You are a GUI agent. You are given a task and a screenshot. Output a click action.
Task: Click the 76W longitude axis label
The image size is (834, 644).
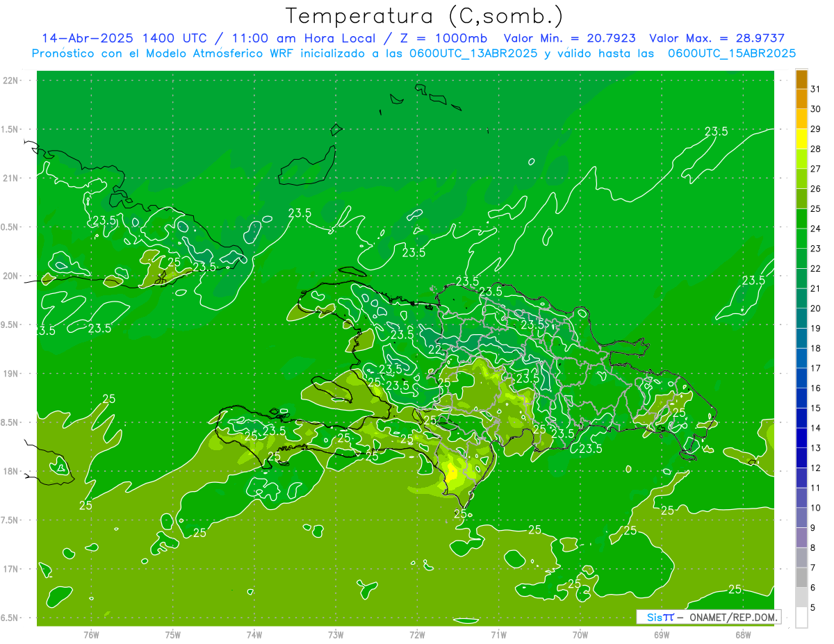click(x=91, y=634)
